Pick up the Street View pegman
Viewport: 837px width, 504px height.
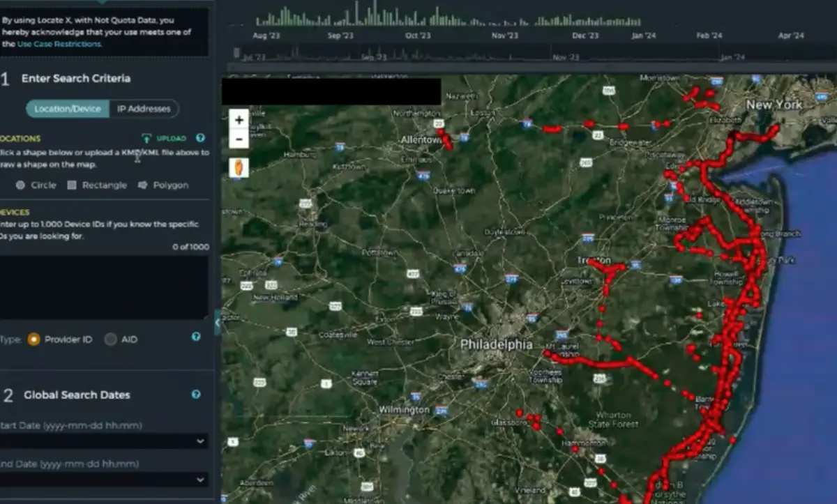pos(239,167)
